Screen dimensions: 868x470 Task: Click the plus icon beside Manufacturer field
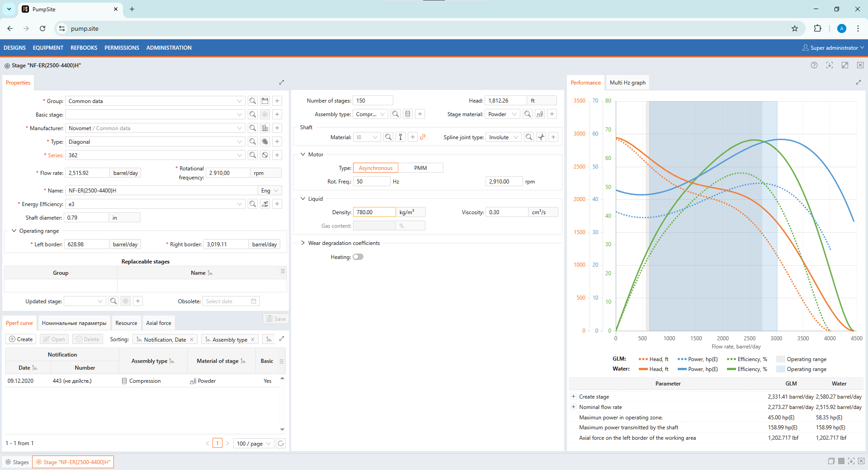277,128
